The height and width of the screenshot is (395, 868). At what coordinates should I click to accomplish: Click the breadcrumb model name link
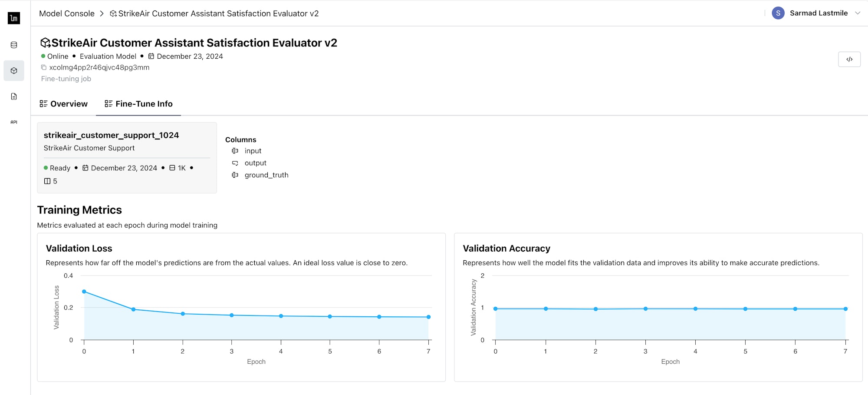(x=218, y=13)
